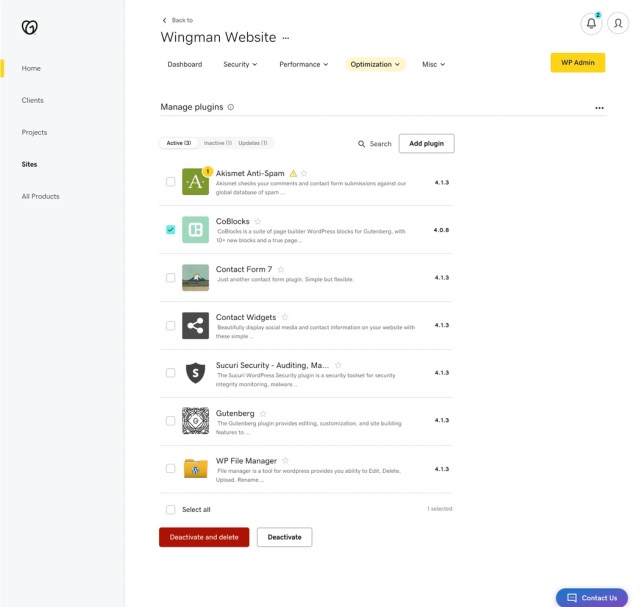Switch to the Updates plugins filter
640x607 pixels.
tap(253, 143)
